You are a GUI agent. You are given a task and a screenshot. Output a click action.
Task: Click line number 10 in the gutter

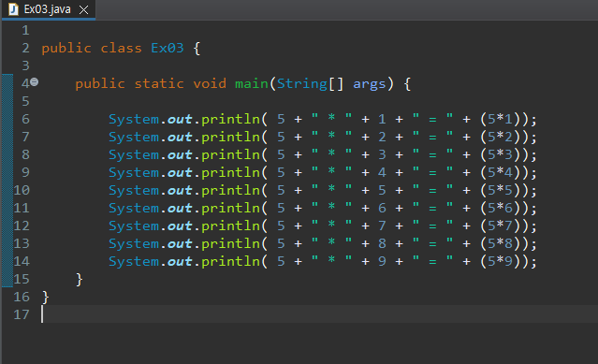tap(22, 190)
